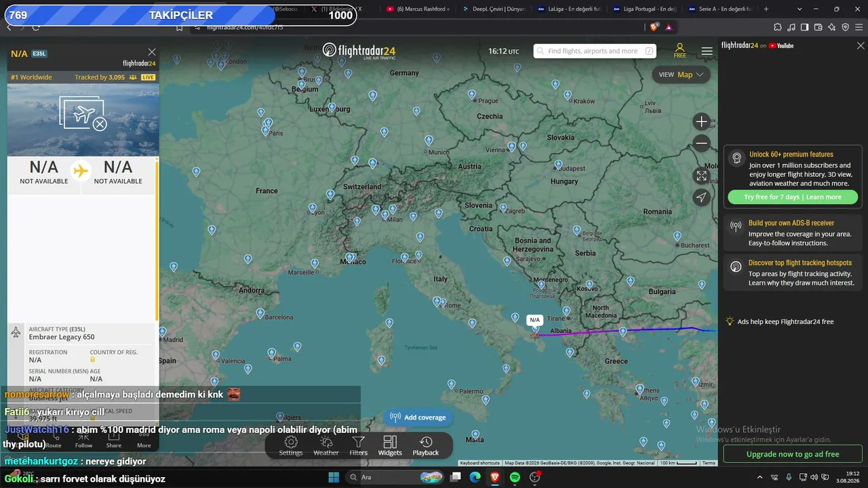The image size is (868, 488).
Task: Open the map Terms link
Action: [x=709, y=463]
